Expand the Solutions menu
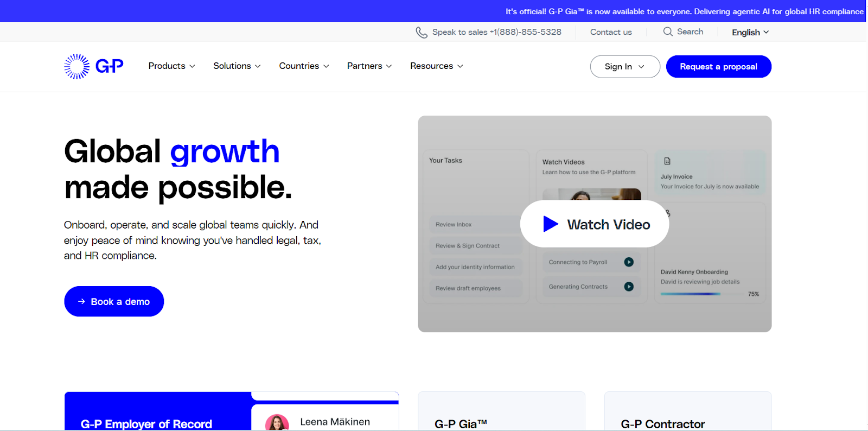 point(237,66)
